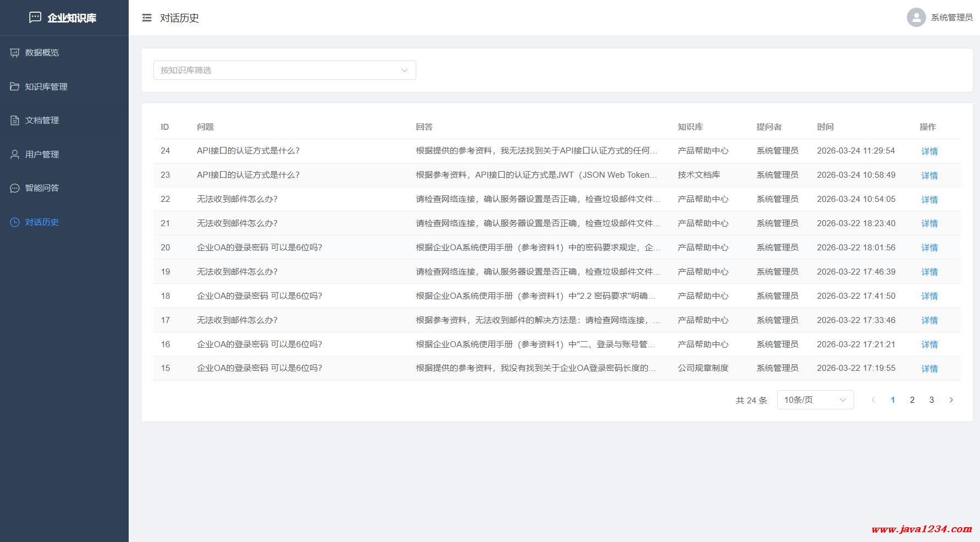Click the 用户管理 person icon

tap(15, 155)
